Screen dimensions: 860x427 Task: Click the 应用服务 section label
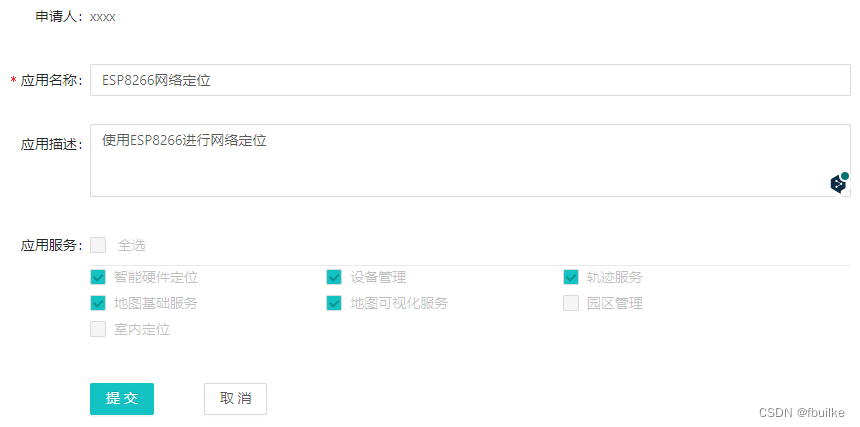(x=51, y=245)
